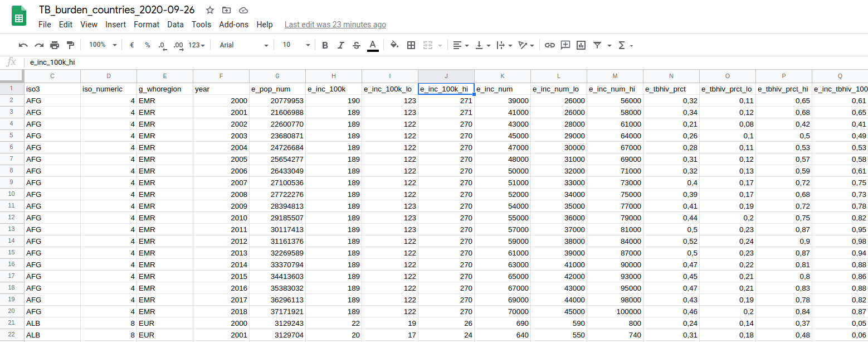Select column C header
Image resolution: width=868 pixels, height=342 pixels.
[52, 76]
